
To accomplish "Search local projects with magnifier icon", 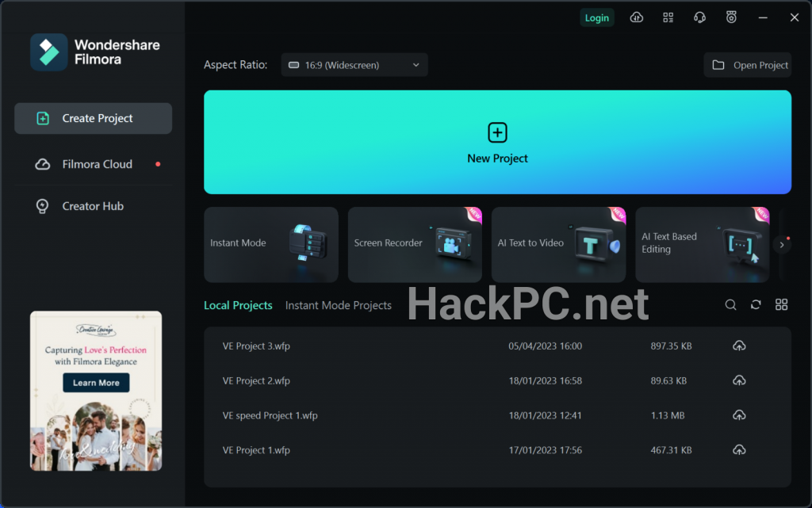I will tap(731, 305).
